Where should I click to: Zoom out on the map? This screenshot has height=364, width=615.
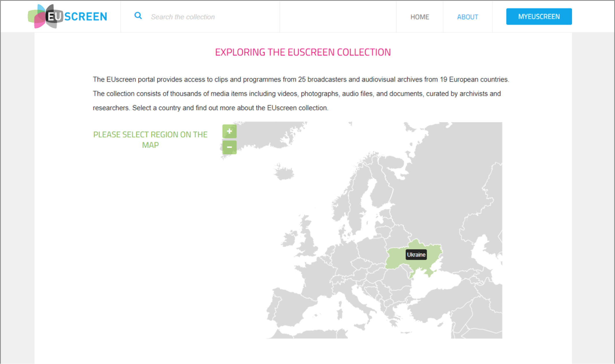point(229,147)
